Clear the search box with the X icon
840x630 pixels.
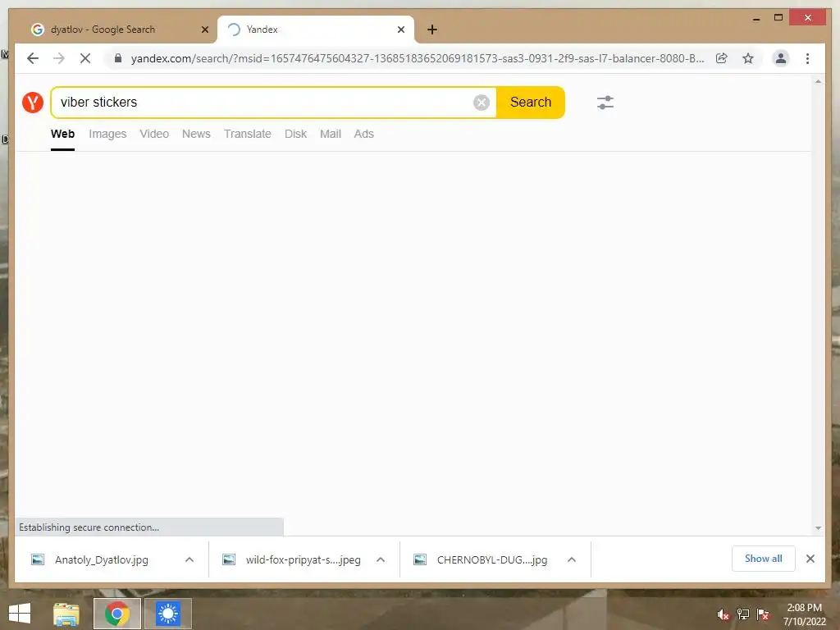click(481, 103)
